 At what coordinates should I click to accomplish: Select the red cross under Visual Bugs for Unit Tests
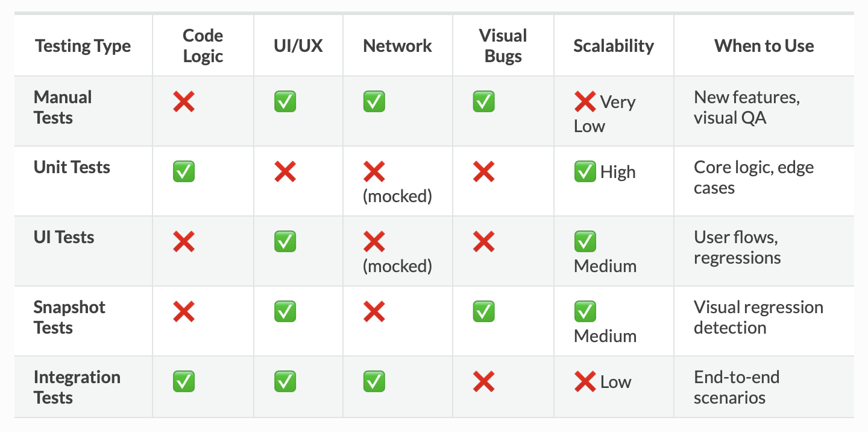point(484,172)
